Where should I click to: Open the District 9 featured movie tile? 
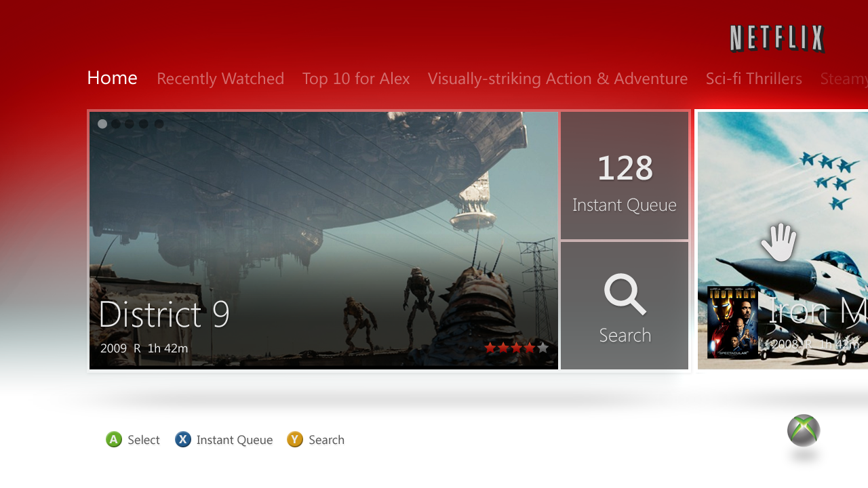(x=323, y=241)
